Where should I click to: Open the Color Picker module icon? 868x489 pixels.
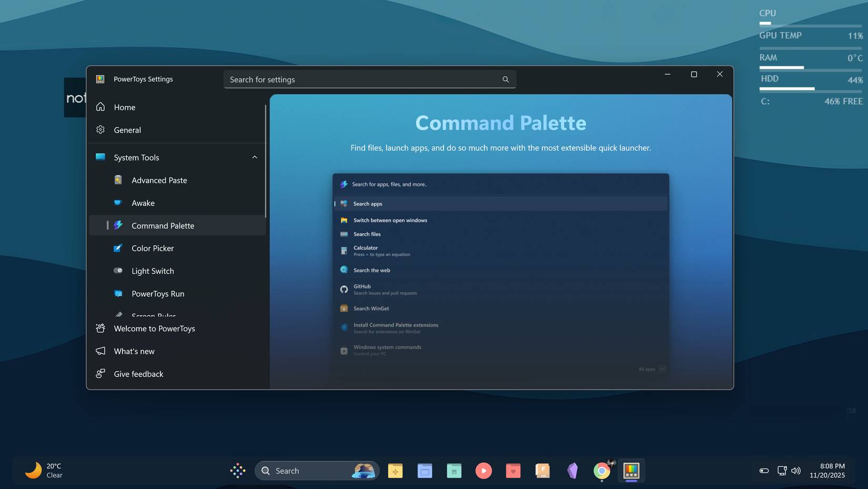click(x=118, y=248)
